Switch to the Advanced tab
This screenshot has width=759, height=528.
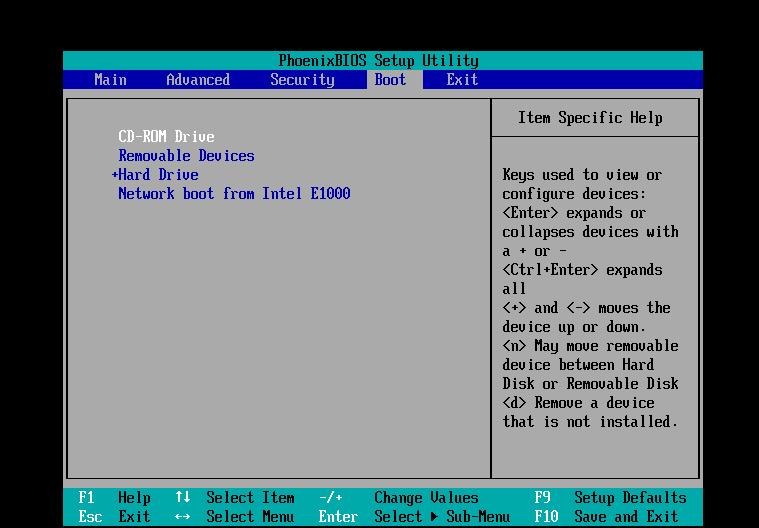click(198, 79)
